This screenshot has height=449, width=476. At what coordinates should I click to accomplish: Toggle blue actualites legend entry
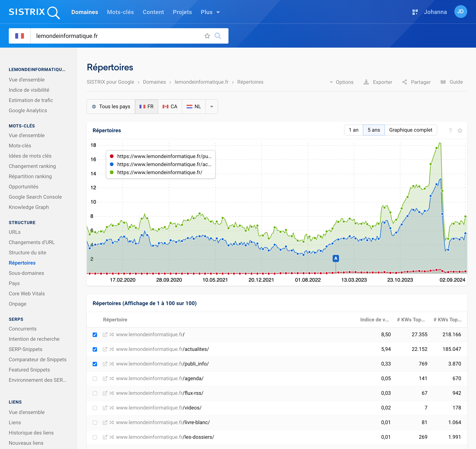coord(160,164)
